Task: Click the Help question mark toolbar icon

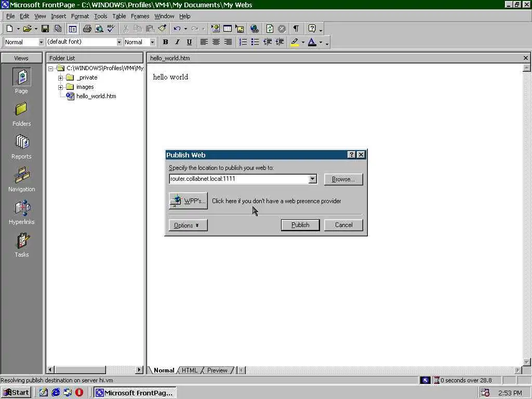Action: tap(312, 29)
